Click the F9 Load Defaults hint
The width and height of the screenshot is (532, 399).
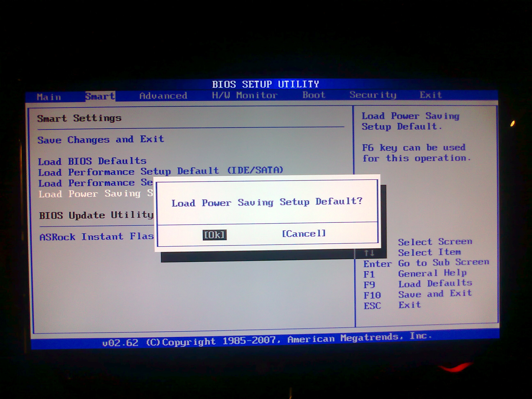coord(418,284)
